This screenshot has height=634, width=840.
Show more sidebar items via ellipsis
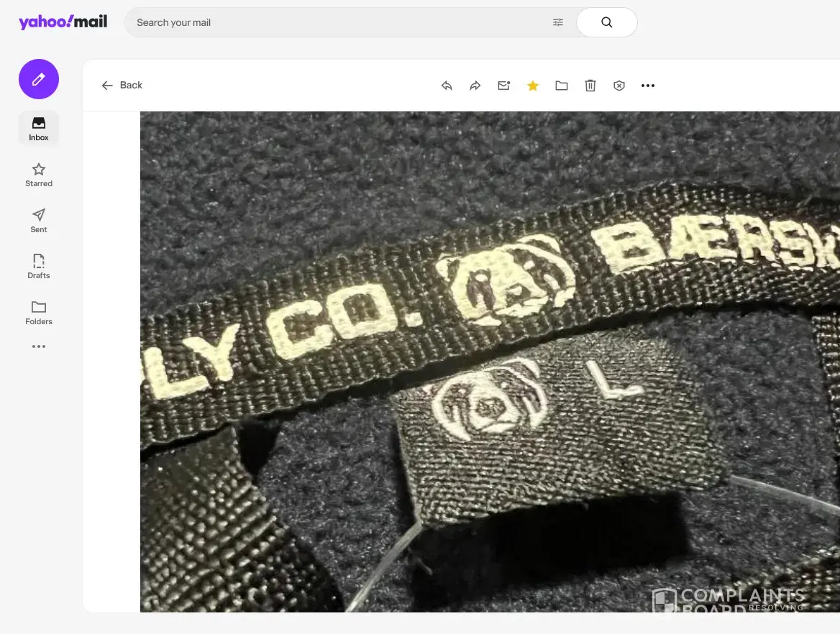click(39, 346)
